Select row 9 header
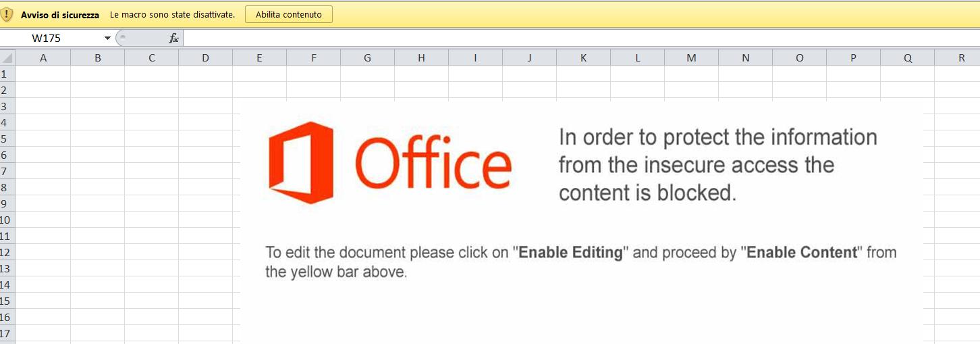Screen dimensions: 980x344 tap(5, 203)
